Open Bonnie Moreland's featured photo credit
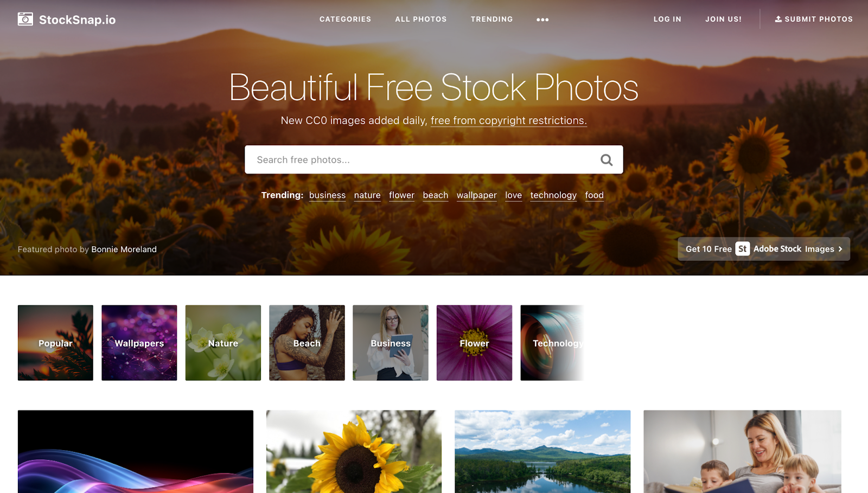 click(x=124, y=249)
